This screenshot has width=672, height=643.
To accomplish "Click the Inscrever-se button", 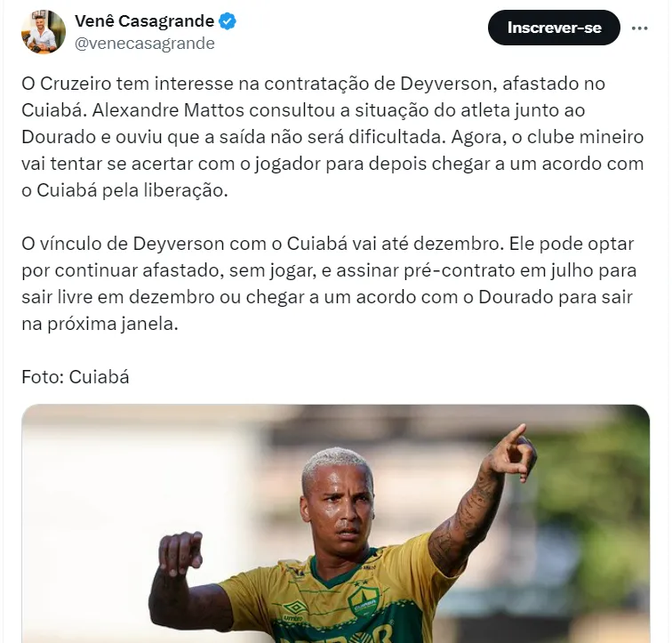I will 554,28.
